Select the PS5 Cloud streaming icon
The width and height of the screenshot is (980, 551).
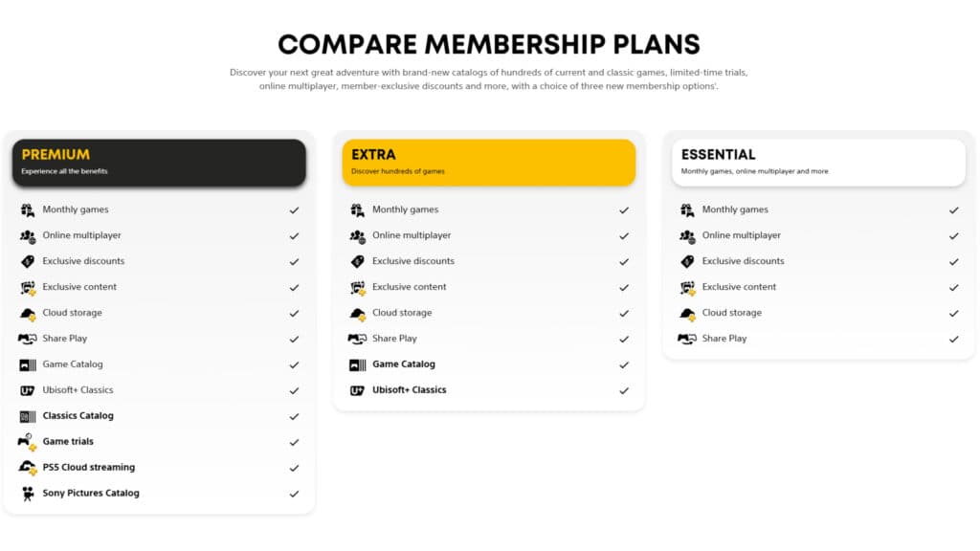27,467
